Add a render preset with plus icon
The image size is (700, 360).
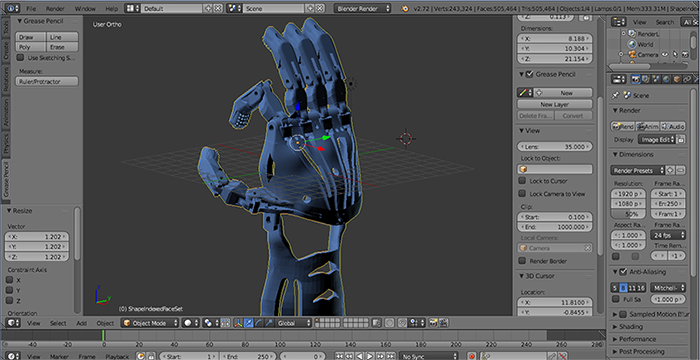670,170
